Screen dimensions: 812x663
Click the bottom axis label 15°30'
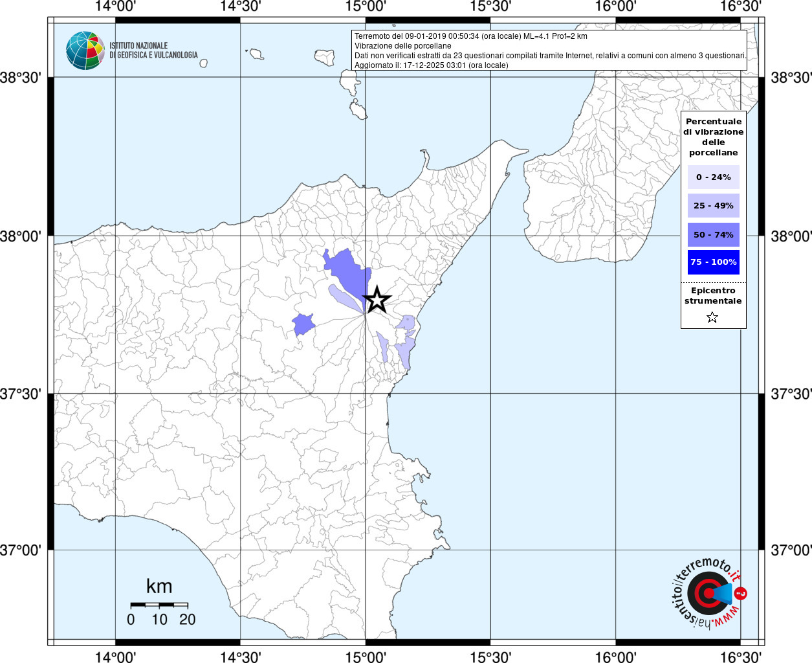point(490,657)
